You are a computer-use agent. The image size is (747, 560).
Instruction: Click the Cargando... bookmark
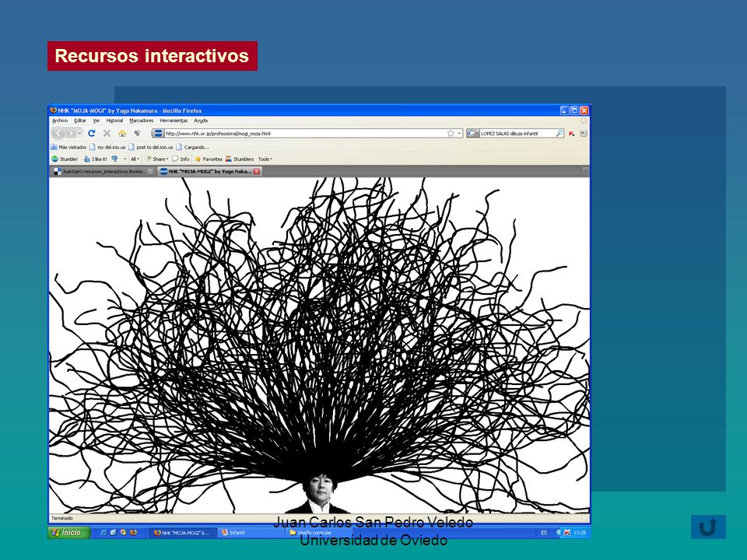click(x=192, y=147)
